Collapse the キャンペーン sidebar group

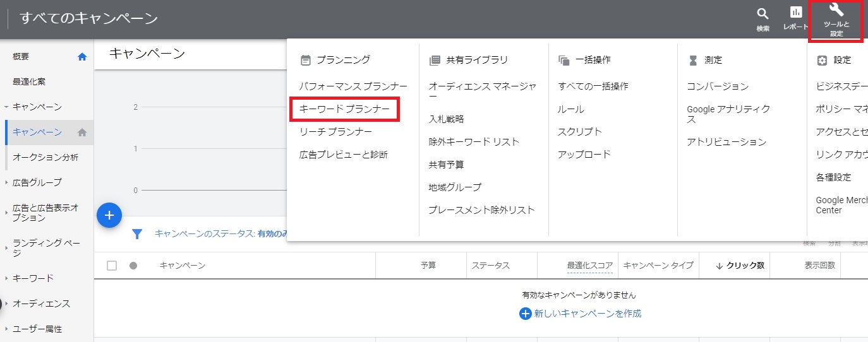6,107
